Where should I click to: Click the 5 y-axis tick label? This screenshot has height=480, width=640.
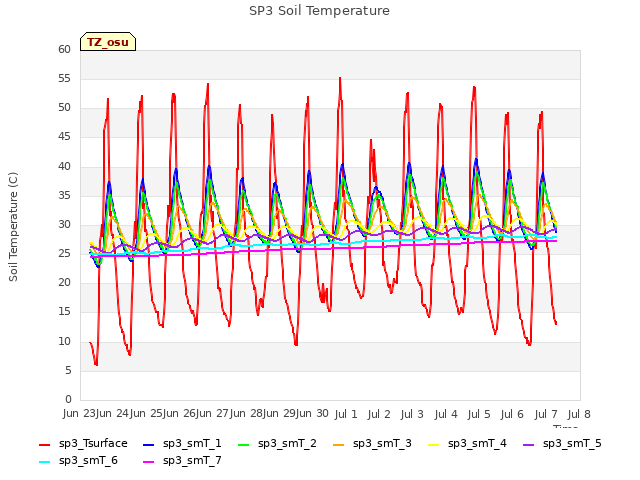(68, 370)
